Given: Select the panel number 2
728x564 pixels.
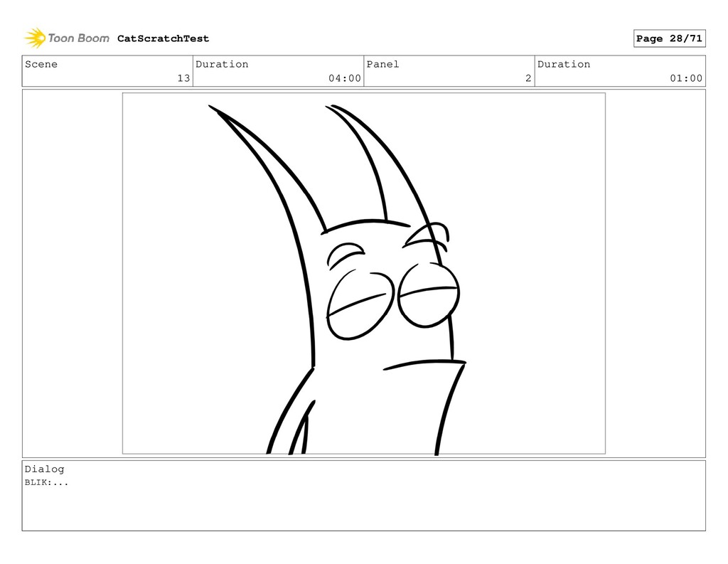Looking at the screenshot, I should click(x=528, y=78).
